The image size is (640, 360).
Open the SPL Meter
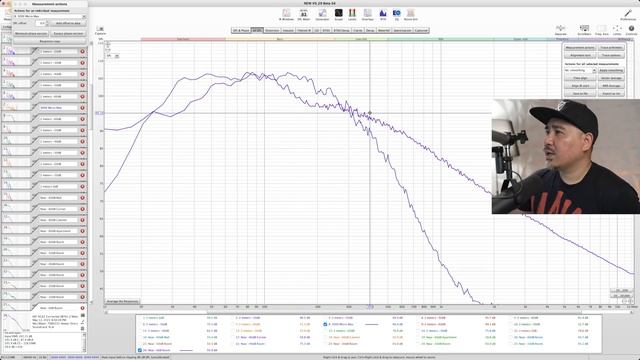click(x=304, y=15)
